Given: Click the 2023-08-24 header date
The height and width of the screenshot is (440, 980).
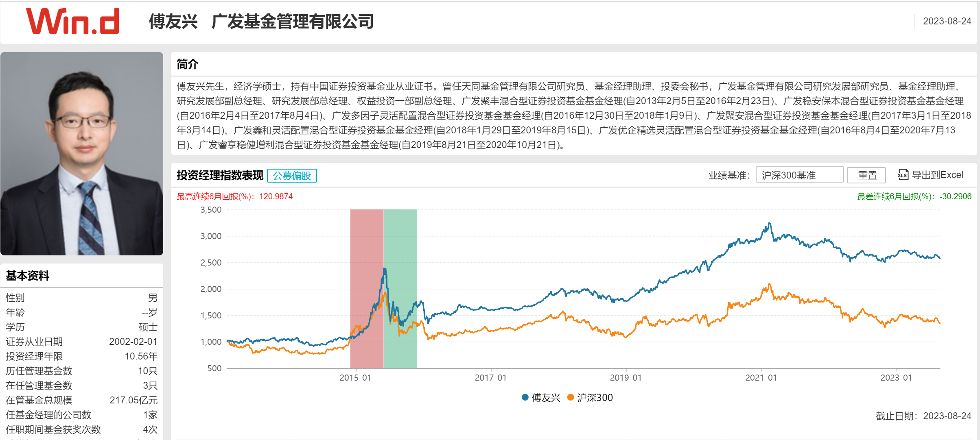Looking at the screenshot, I should tap(947, 21).
